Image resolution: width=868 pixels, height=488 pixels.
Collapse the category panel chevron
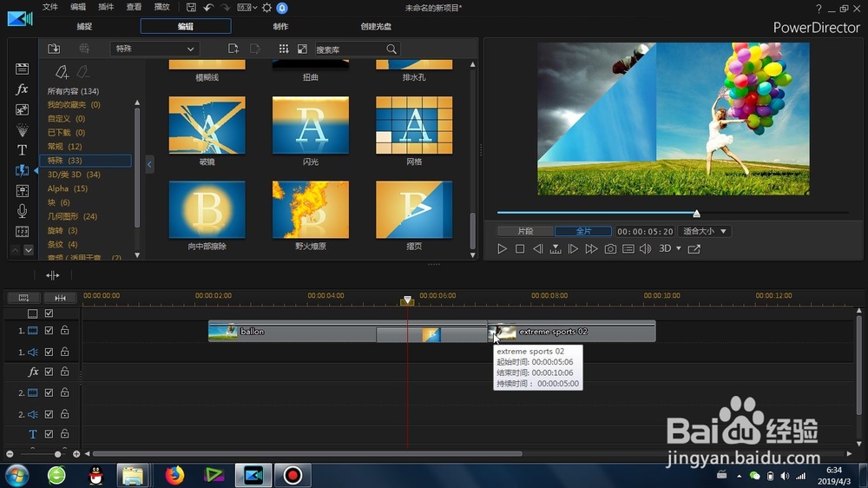click(149, 164)
